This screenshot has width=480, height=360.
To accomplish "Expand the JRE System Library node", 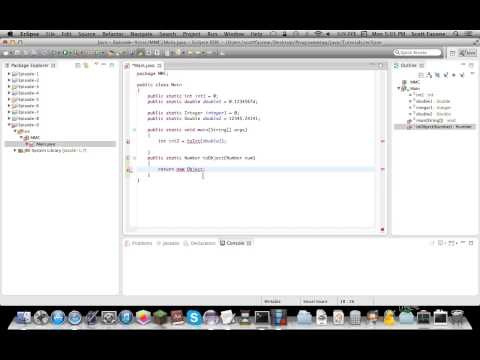I will point(15,150).
